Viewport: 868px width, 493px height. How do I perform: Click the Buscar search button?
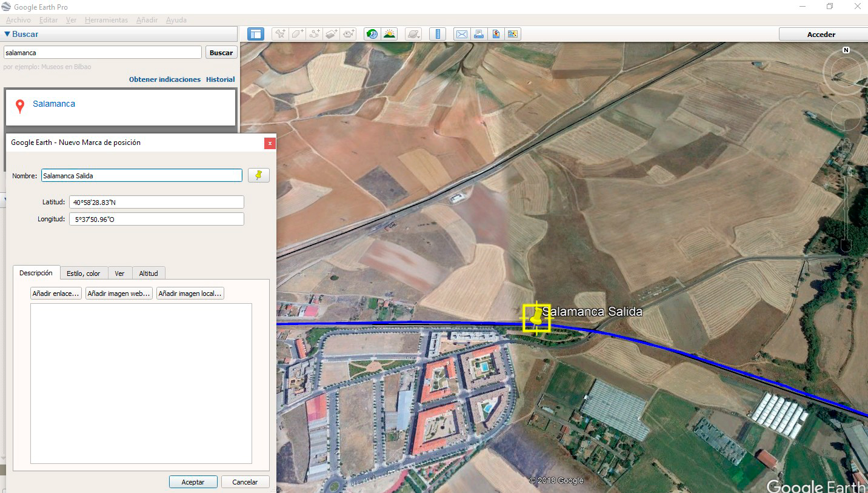coord(221,53)
